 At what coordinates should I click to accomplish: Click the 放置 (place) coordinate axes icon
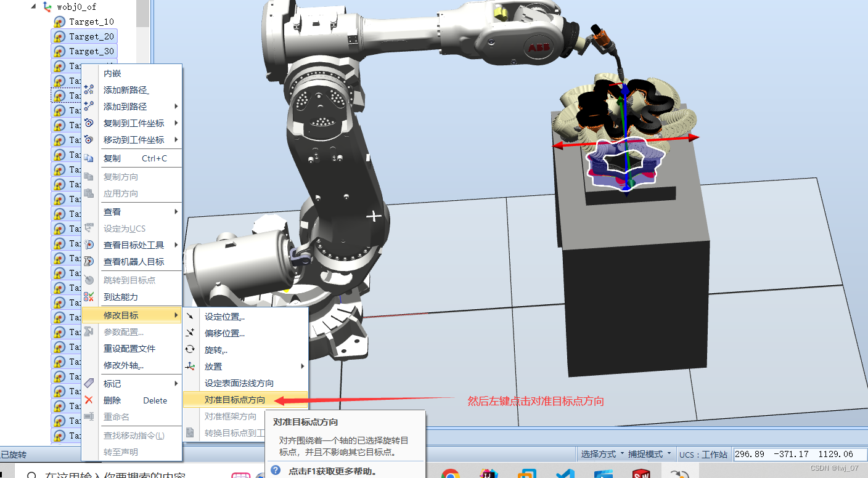pos(190,367)
